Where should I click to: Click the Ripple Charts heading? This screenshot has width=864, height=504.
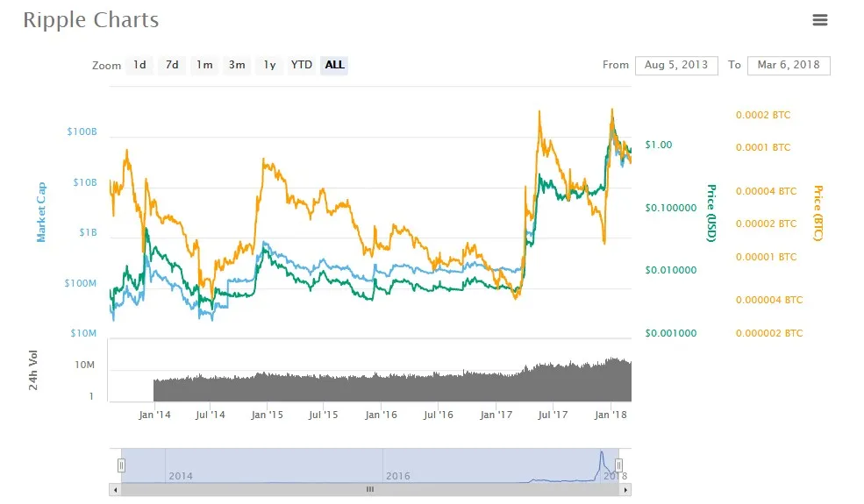(91, 20)
